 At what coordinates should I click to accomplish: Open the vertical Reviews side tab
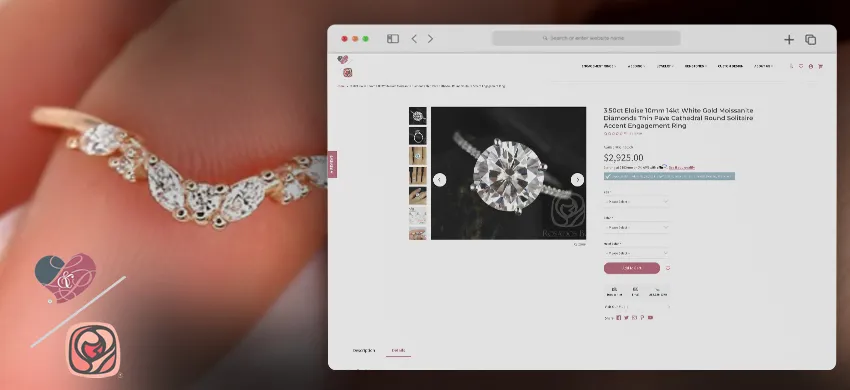click(x=332, y=164)
